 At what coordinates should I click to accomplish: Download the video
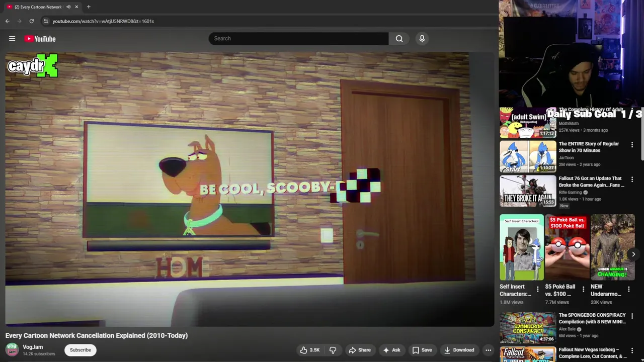[x=459, y=350]
